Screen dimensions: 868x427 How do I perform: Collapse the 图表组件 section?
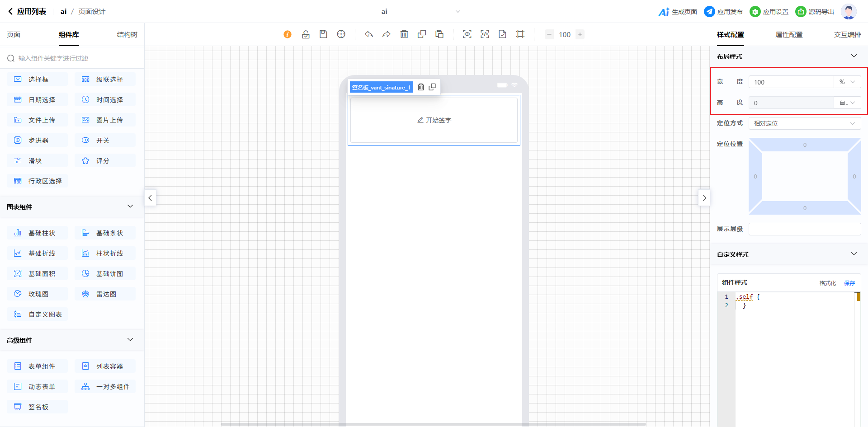[x=130, y=206]
